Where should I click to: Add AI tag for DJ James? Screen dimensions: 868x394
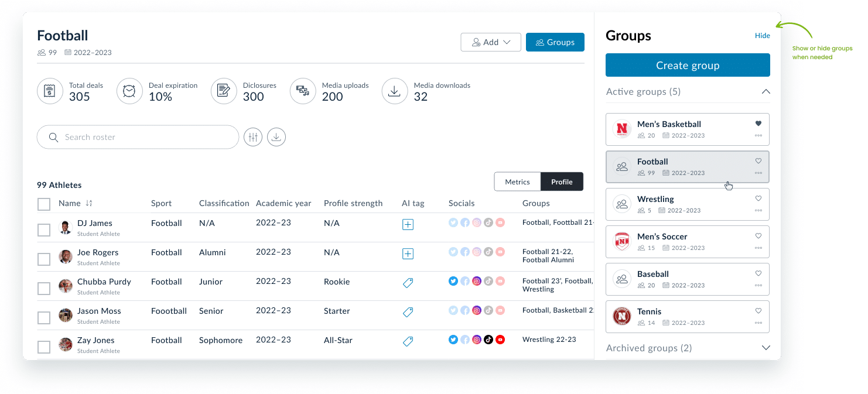point(408,224)
